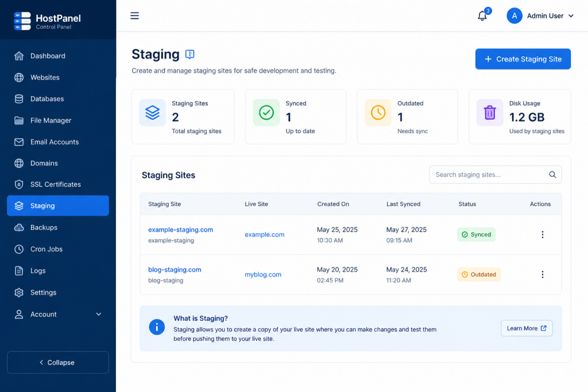Viewport: 588px width, 392px height.
Task: Click the Up to date label
Action: 300,131
